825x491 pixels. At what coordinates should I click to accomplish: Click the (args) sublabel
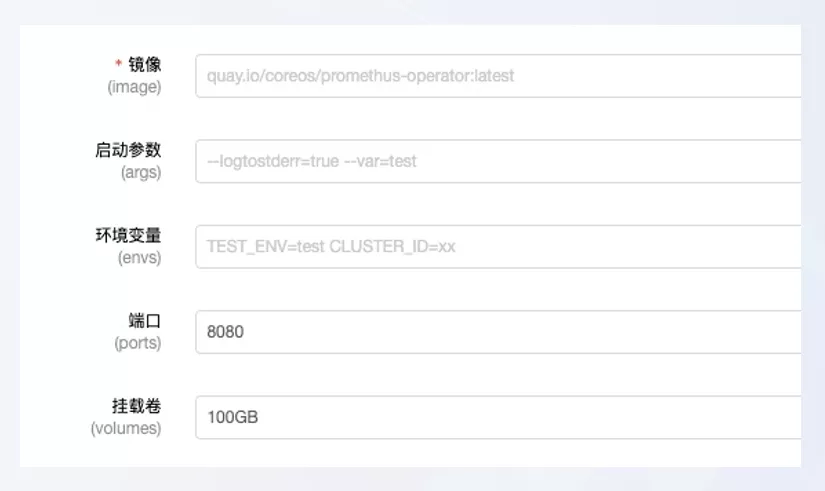tap(141, 172)
